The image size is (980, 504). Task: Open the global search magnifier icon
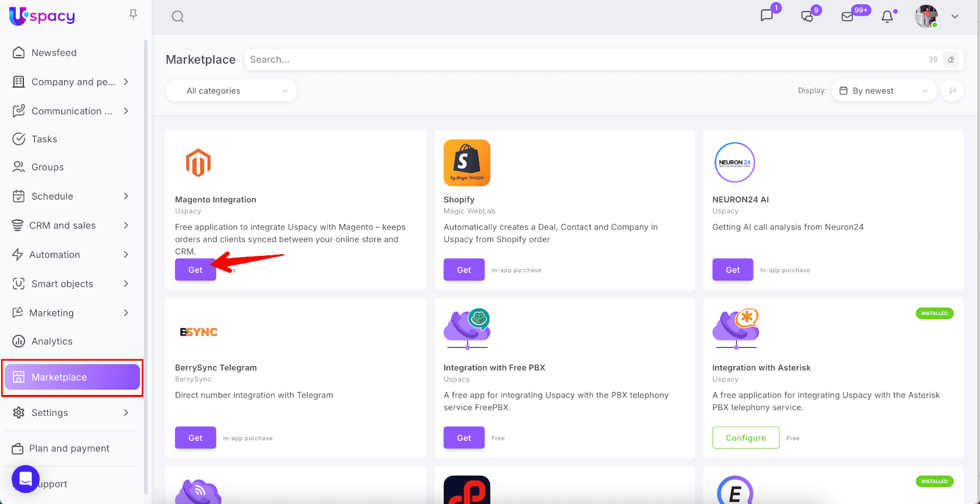coord(178,17)
